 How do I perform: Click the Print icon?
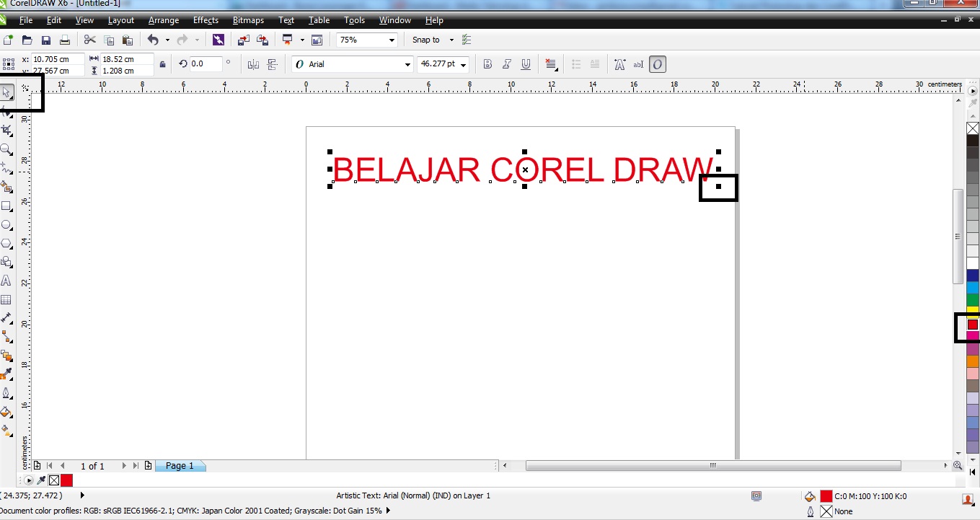(65, 40)
